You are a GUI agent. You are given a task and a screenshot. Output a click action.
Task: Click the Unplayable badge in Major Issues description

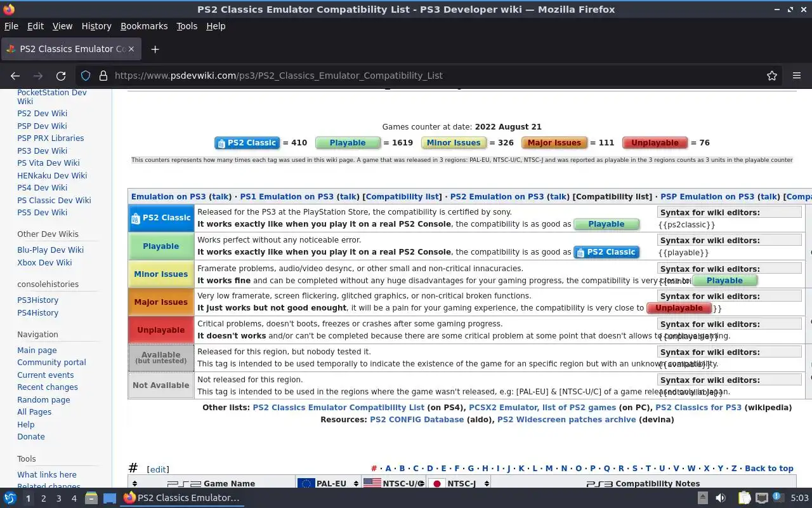click(679, 308)
